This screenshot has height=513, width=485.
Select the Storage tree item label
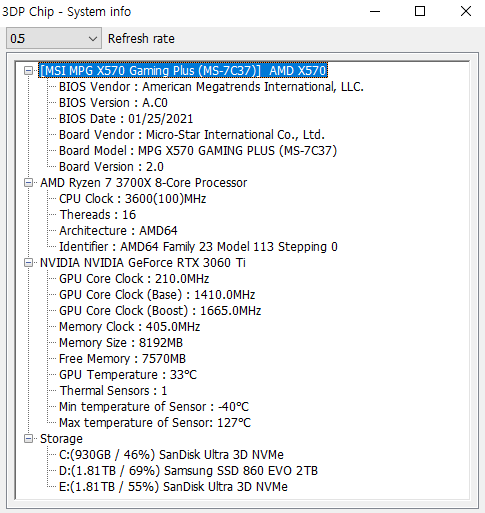click(61, 439)
